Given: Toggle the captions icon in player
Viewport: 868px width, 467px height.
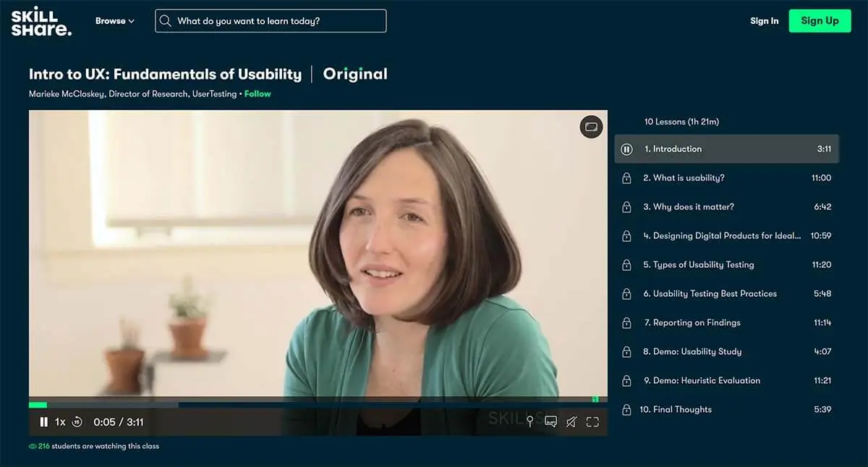Looking at the screenshot, I should coord(550,422).
